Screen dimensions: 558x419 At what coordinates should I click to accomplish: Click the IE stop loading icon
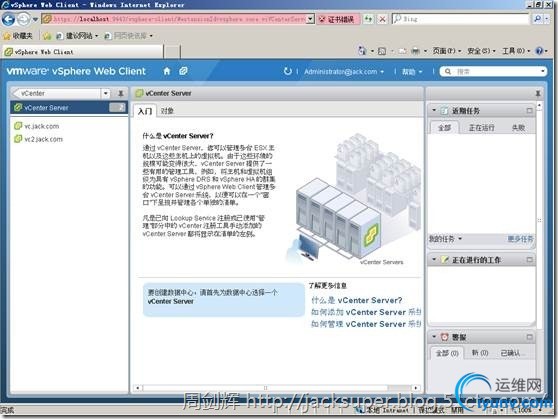[382, 19]
